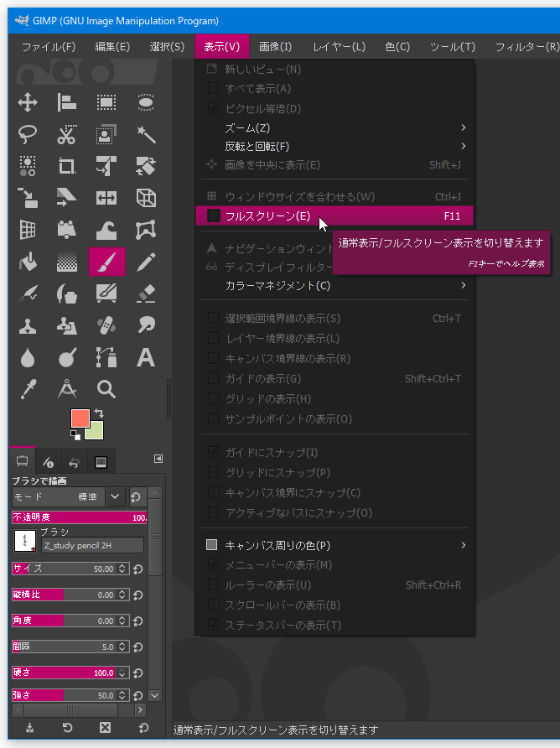This screenshot has width=560, height=748.
Task: Click the サイズ value stepper arrows
Action: (122, 569)
